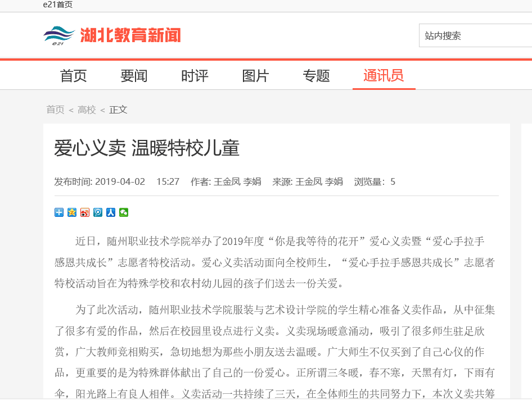Open the e21首页 top link
The width and height of the screenshot is (532, 400).
[x=57, y=5]
